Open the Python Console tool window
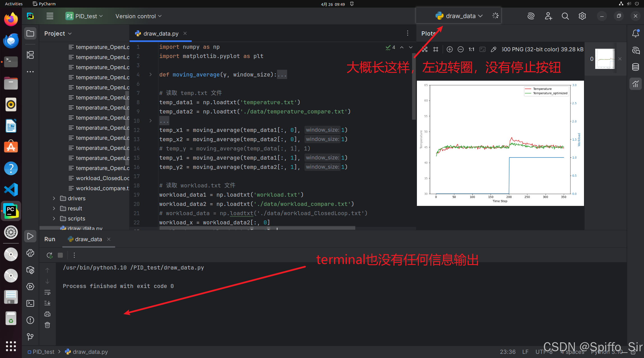Image resolution: width=644 pixels, height=358 pixels. click(30, 253)
